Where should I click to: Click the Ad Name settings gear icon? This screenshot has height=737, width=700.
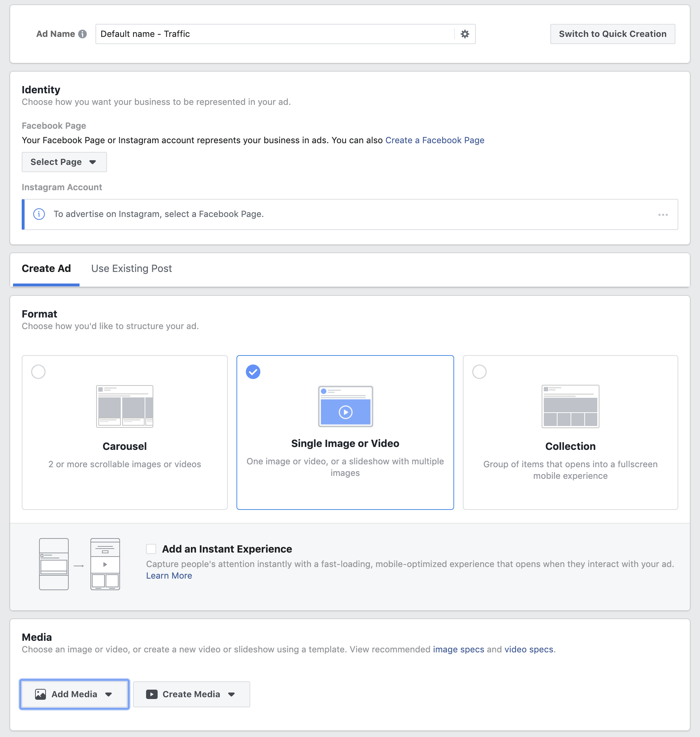click(465, 34)
